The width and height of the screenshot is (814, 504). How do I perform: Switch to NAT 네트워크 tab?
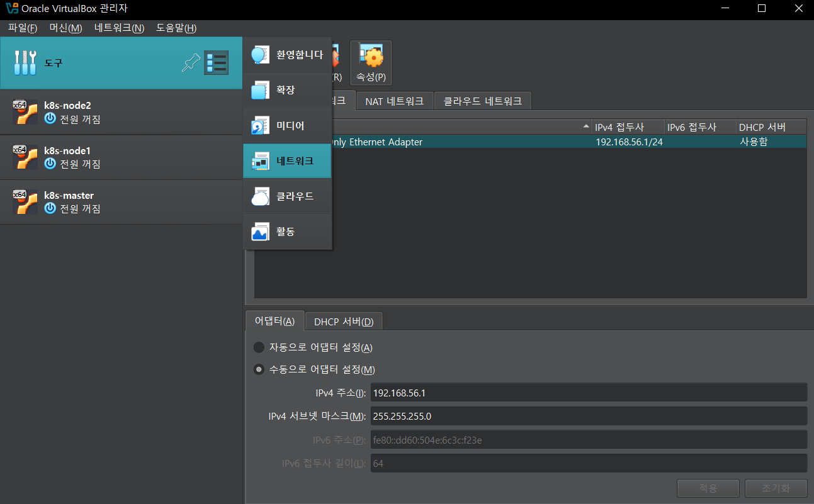(395, 101)
